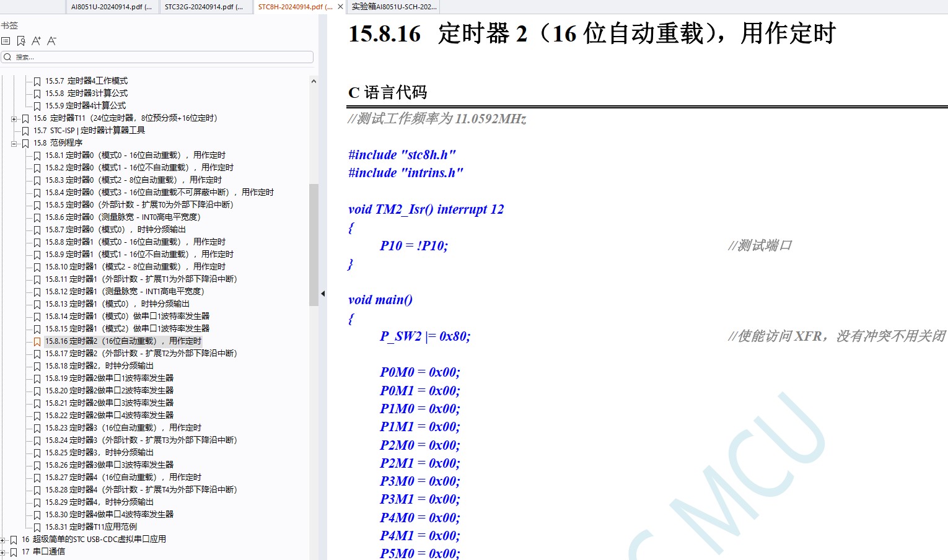Decrease bookmark font size with the A- icon
Image resolution: width=948 pixels, height=560 pixels.
coord(51,41)
